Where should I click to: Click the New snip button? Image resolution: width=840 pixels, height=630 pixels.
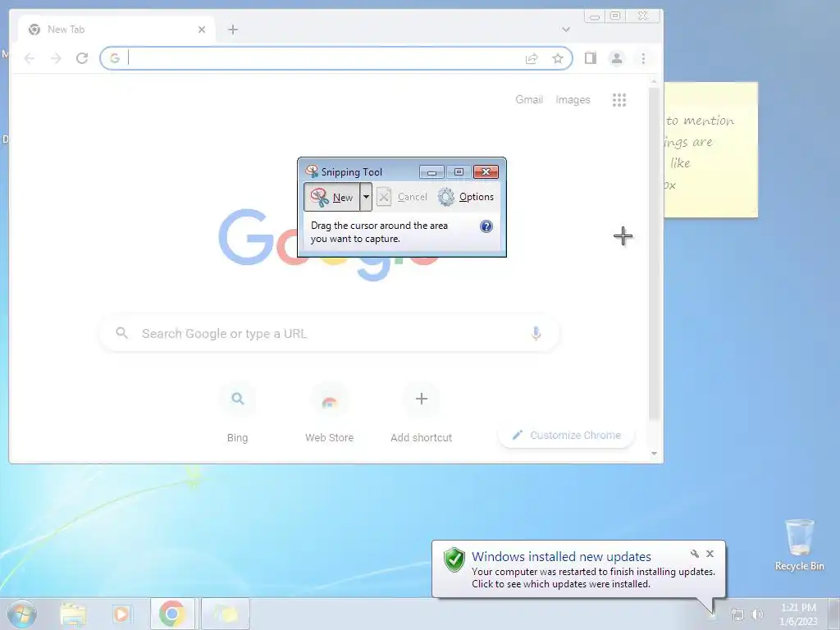[331, 197]
